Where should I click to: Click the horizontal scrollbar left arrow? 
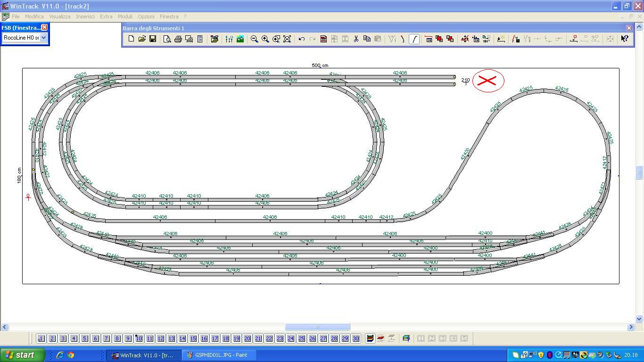click(5, 327)
